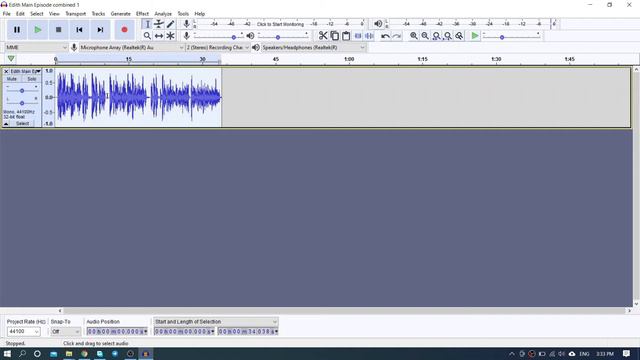Adjust the Play-at-Speed slider

click(x=511, y=37)
